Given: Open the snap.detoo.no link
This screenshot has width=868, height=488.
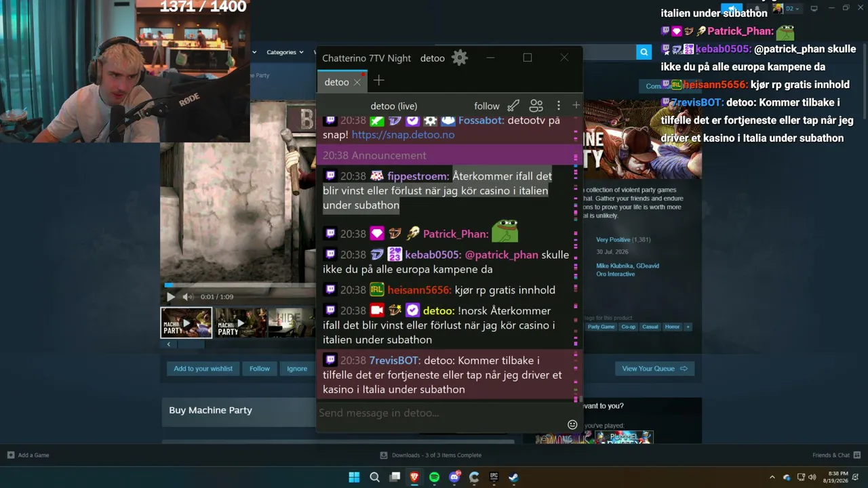Looking at the screenshot, I should click(403, 135).
